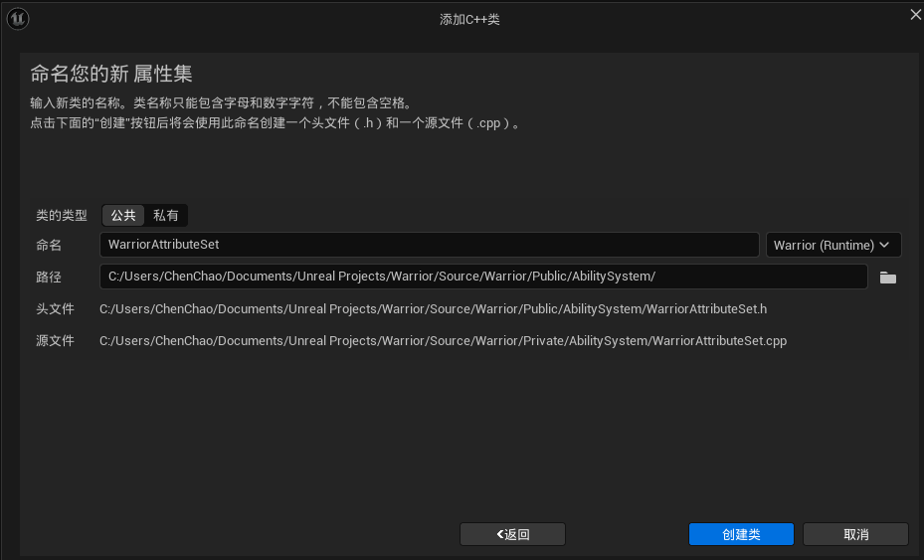Image resolution: width=924 pixels, height=560 pixels.
Task: Open folder browser icon beside path
Action: (x=887, y=278)
